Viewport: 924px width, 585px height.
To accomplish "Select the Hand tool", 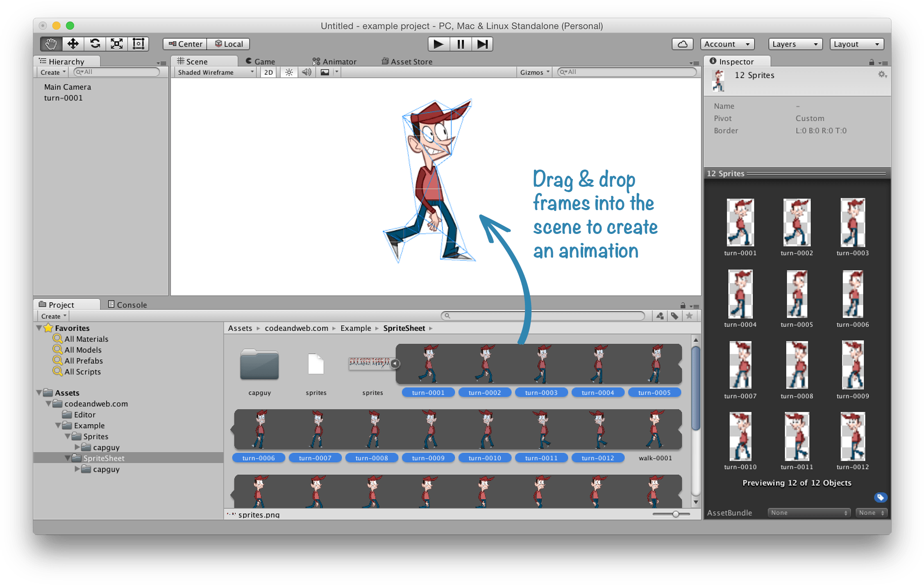I will click(x=51, y=44).
